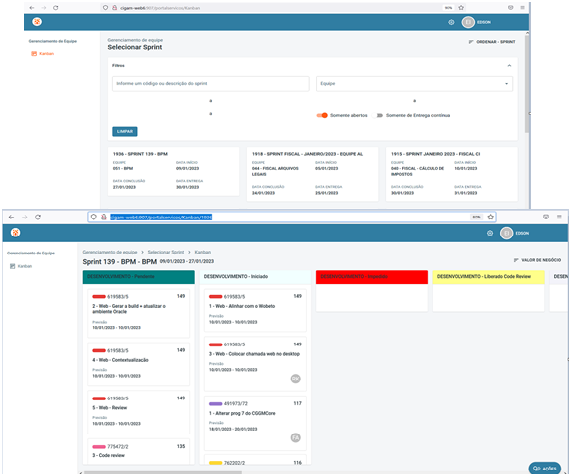Click the forward arrow in the top browser window

point(44,8)
